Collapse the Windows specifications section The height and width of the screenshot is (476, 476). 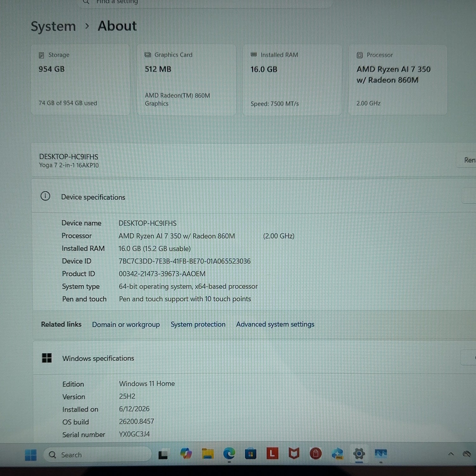[469, 358]
